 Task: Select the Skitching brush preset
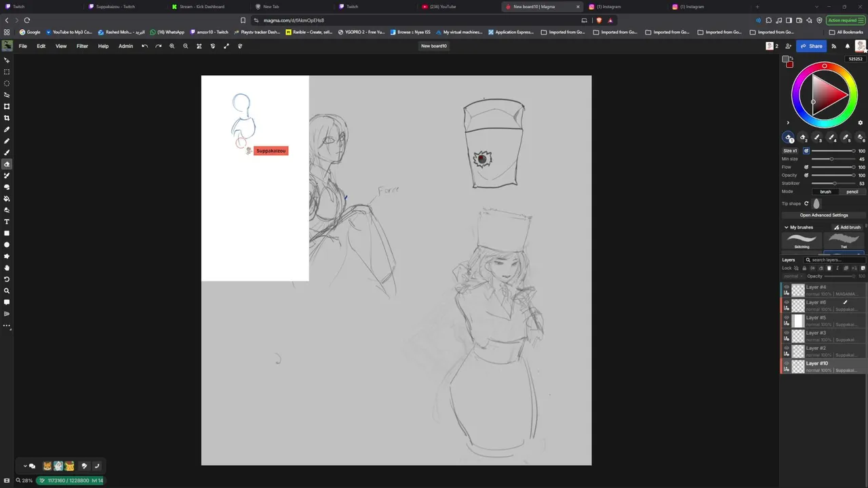802,241
